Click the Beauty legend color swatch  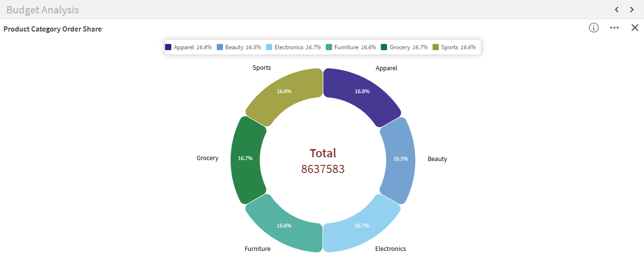(220, 47)
